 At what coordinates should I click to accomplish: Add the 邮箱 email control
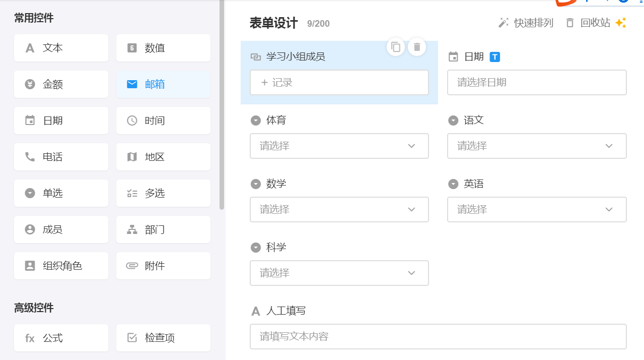tap(163, 84)
